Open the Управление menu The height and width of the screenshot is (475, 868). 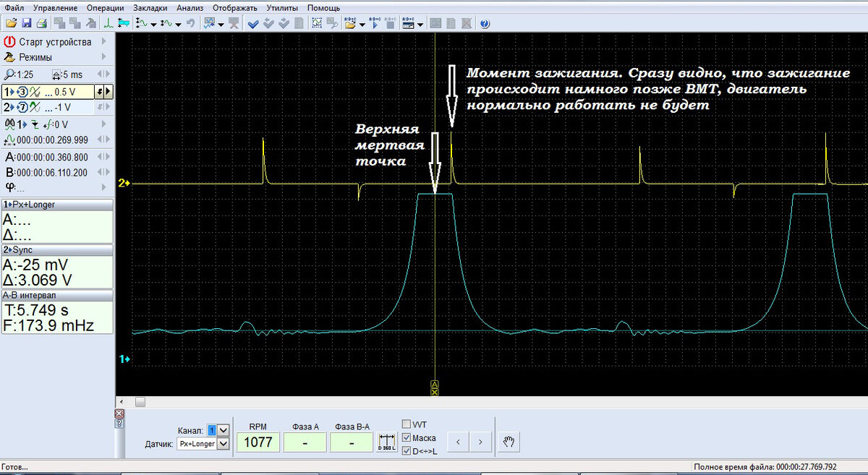pos(55,7)
